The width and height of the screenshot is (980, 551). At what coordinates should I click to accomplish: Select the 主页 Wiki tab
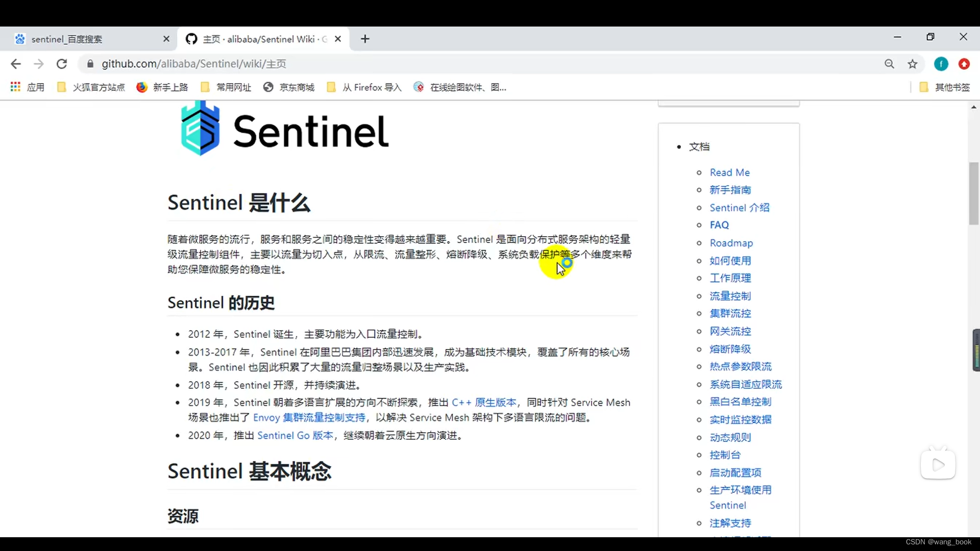262,38
